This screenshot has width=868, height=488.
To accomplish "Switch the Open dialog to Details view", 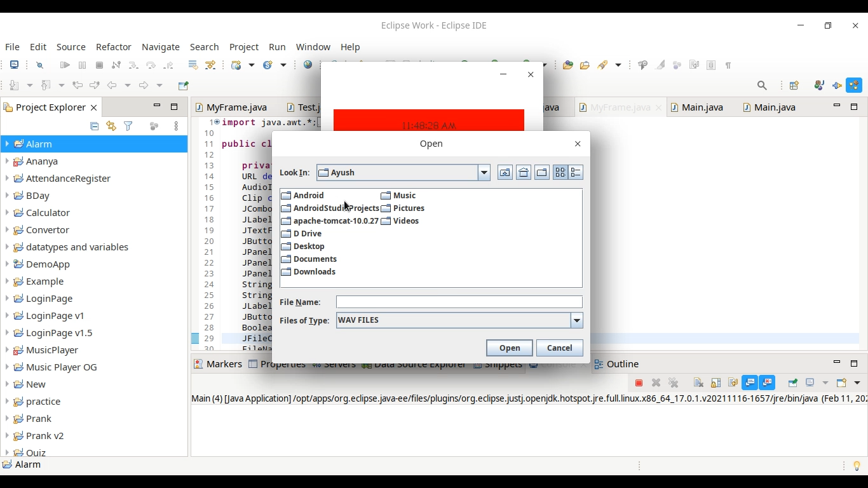I will (x=576, y=172).
